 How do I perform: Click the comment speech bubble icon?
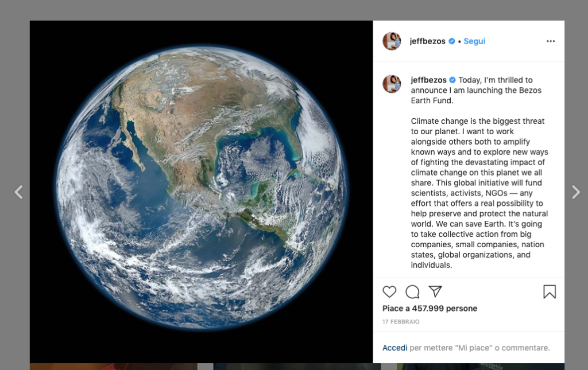412,292
